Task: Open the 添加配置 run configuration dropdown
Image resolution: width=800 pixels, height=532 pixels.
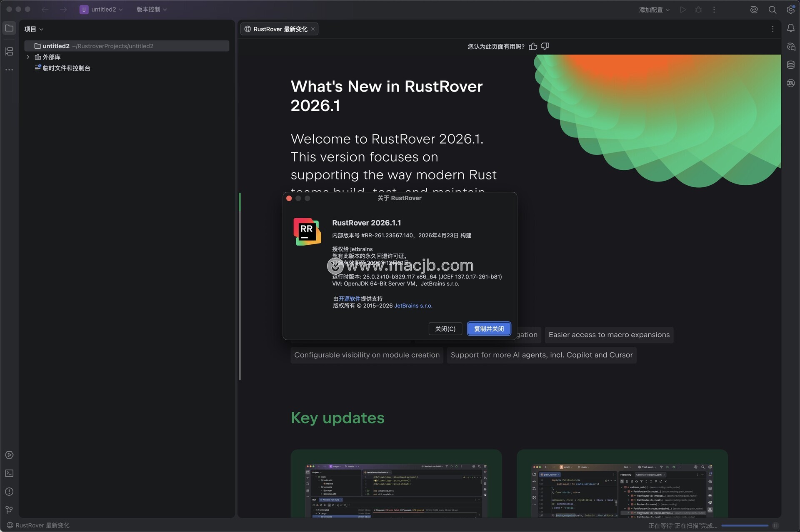Action: (x=654, y=10)
